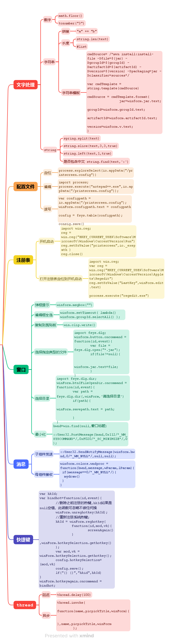Select the 快捷键 main topic node

(x=23, y=540)
